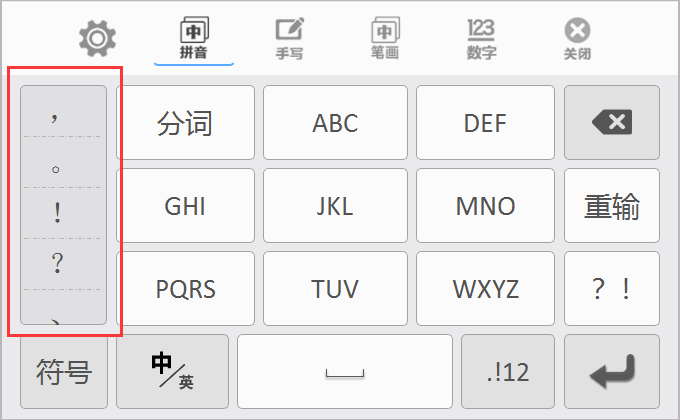Switch to Pinyin input tab
This screenshot has width=680, height=420.
pos(194,38)
